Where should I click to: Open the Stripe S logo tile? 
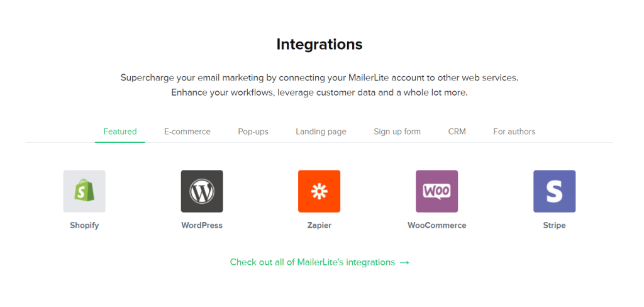(x=555, y=191)
